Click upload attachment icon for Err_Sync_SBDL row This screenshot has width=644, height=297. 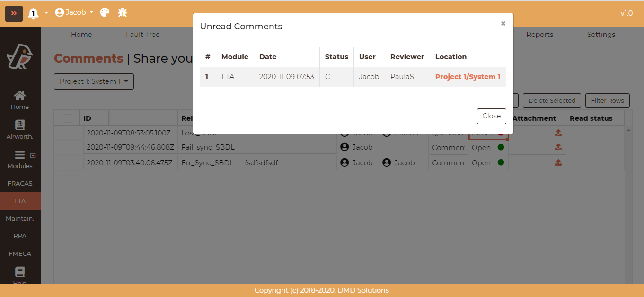pos(558,162)
